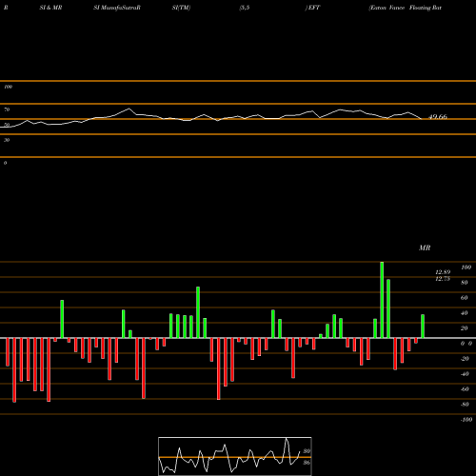Click the MR right axis label '40'
The image size is (476, 476).
465,313
